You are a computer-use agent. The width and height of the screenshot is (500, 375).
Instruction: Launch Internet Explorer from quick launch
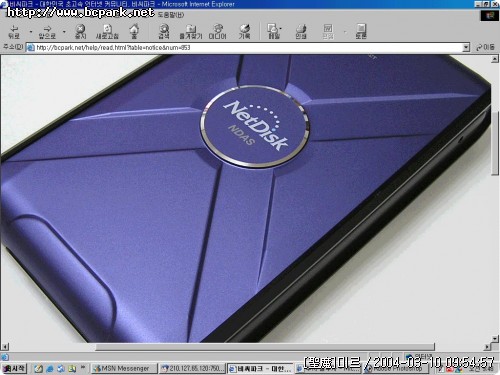tap(50, 368)
